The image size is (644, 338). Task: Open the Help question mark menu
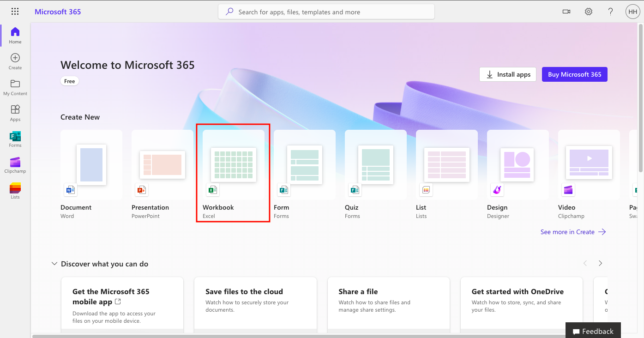click(610, 11)
